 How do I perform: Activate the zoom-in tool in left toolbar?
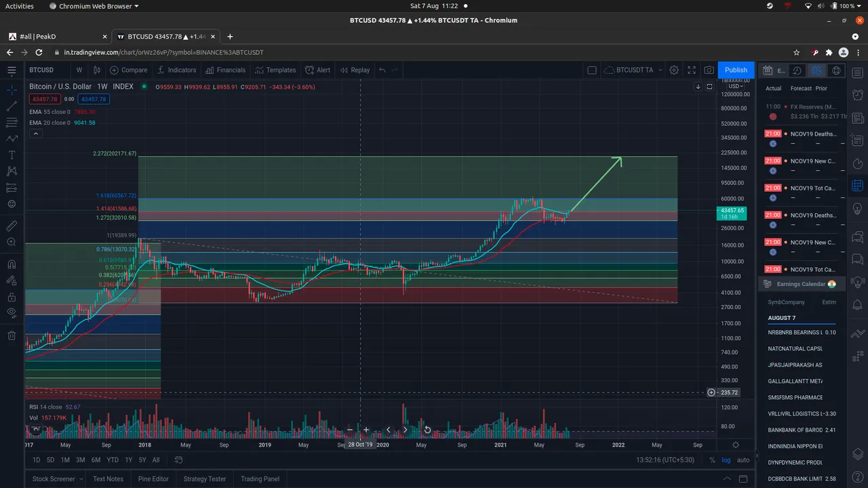12,242
